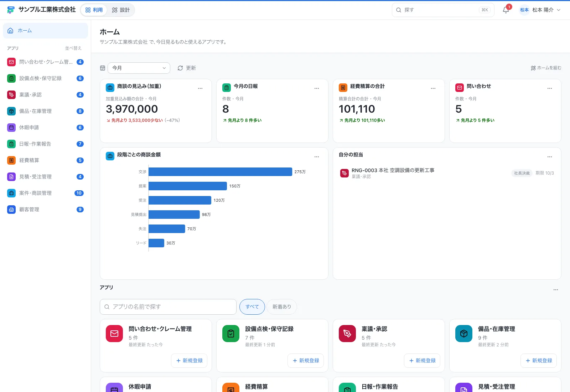
Task: Click the 交渉 275万 bar in chart
Action: tap(221, 172)
